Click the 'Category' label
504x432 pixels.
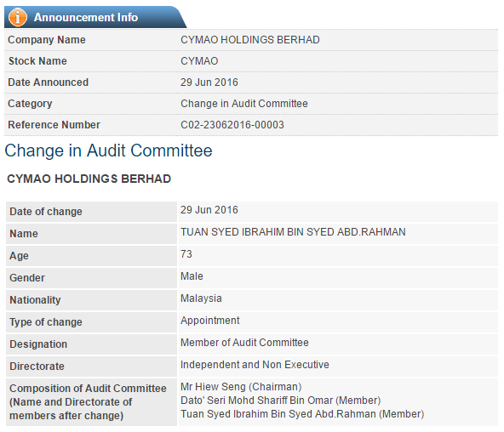(x=30, y=104)
